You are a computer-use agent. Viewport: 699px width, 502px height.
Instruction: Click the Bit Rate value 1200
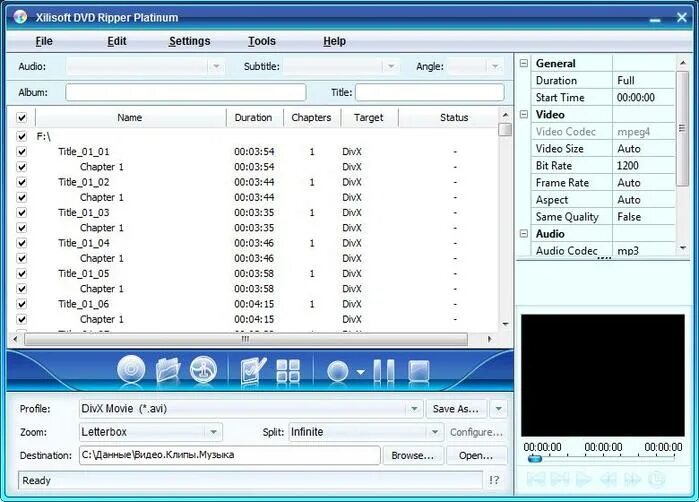point(628,166)
